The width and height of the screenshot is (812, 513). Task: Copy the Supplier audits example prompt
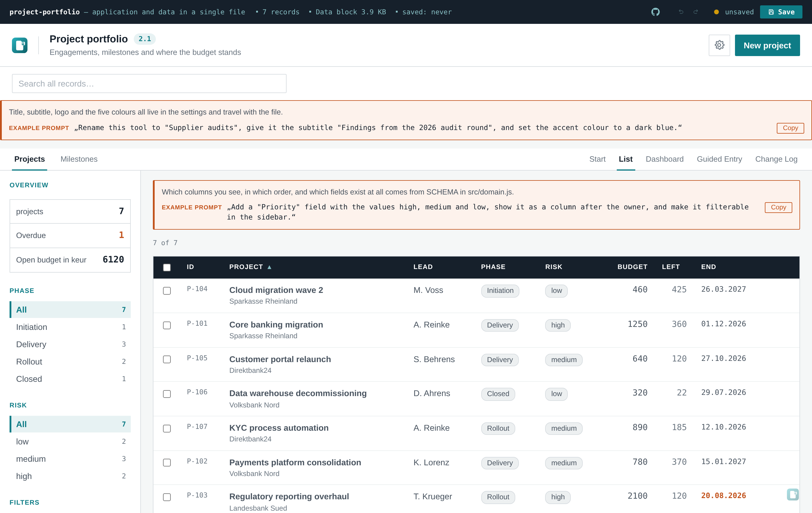pos(790,128)
